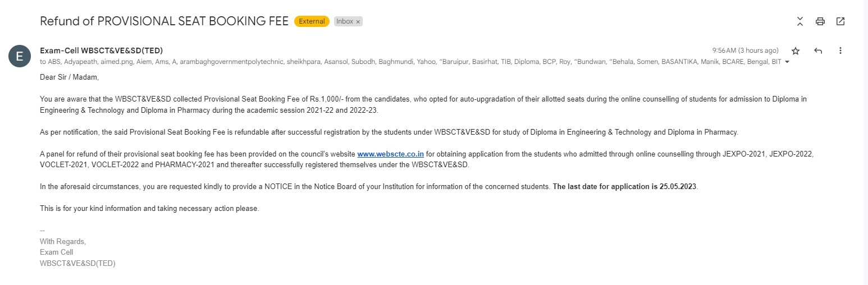Click the sender's 'E' avatar circle
Image resolution: width=868 pixels, height=285 pixels.
click(x=19, y=56)
